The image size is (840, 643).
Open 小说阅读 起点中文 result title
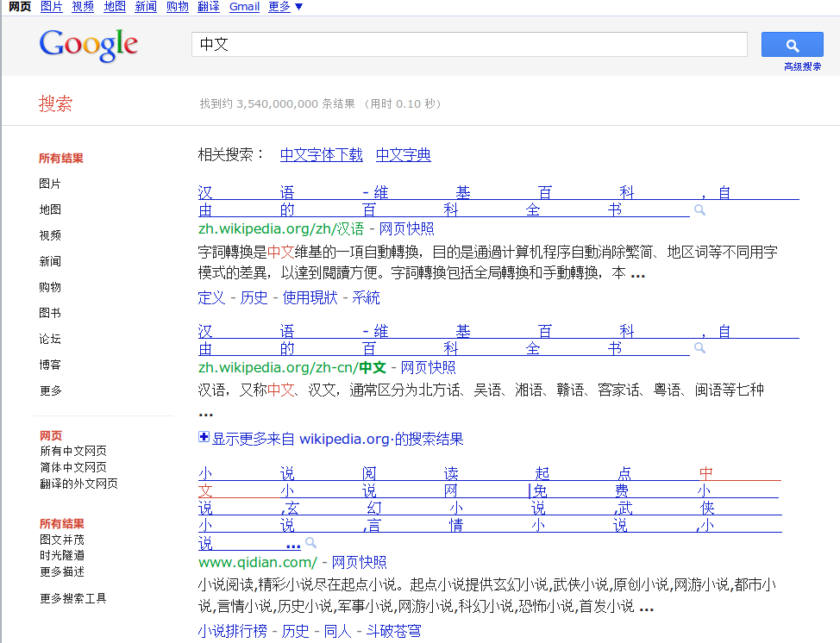tap(490, 508)
